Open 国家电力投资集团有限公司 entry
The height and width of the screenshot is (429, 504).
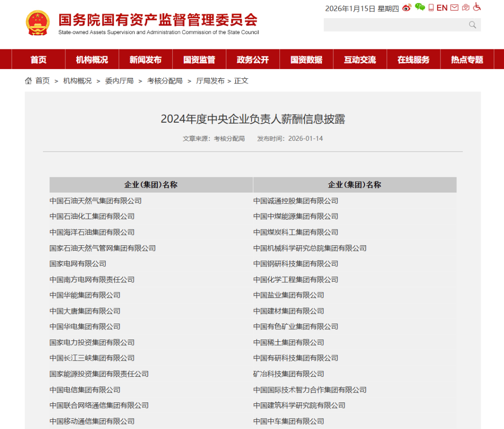[92, 343]
